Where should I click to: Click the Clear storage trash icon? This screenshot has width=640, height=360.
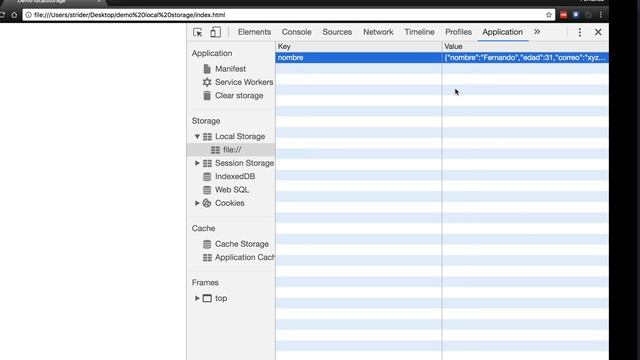coord(207,96)
